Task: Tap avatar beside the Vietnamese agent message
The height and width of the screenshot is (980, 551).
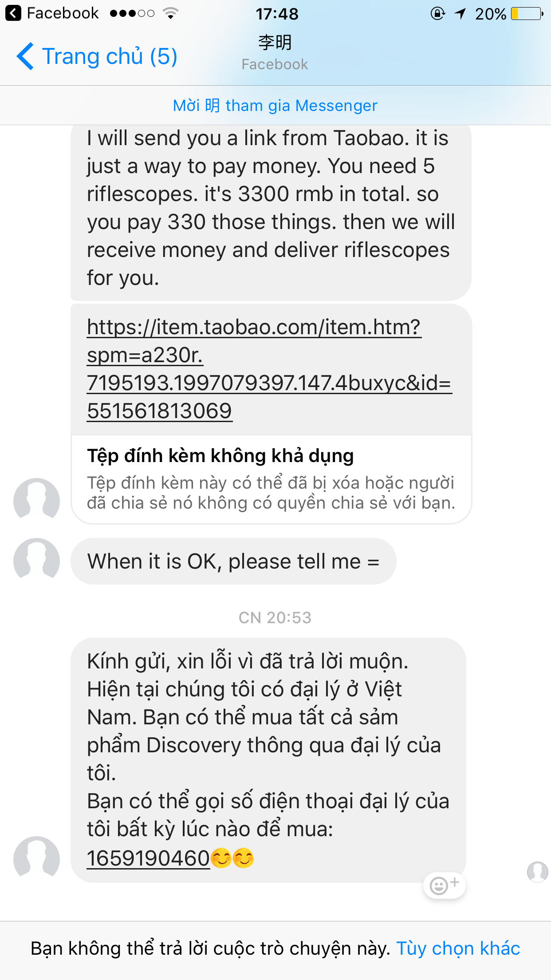Action: pos(36,859)
